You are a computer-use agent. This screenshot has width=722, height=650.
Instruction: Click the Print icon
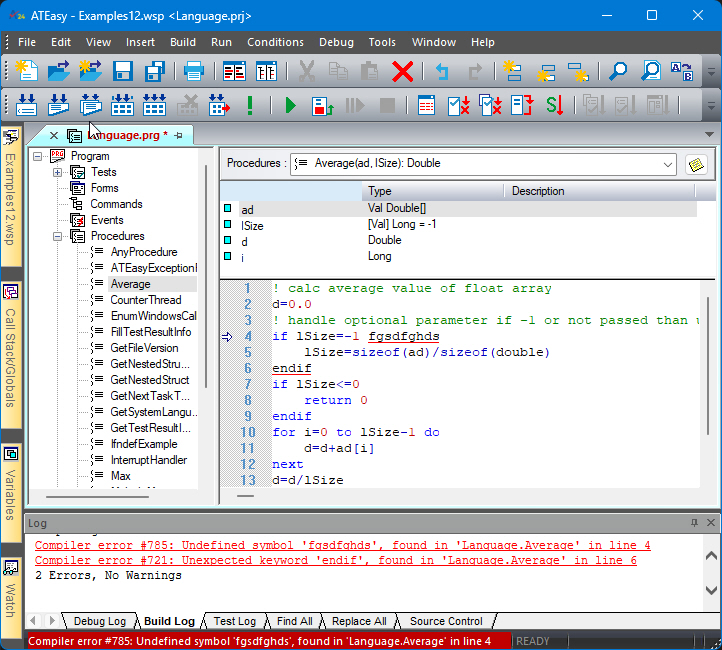click(193, 71)
